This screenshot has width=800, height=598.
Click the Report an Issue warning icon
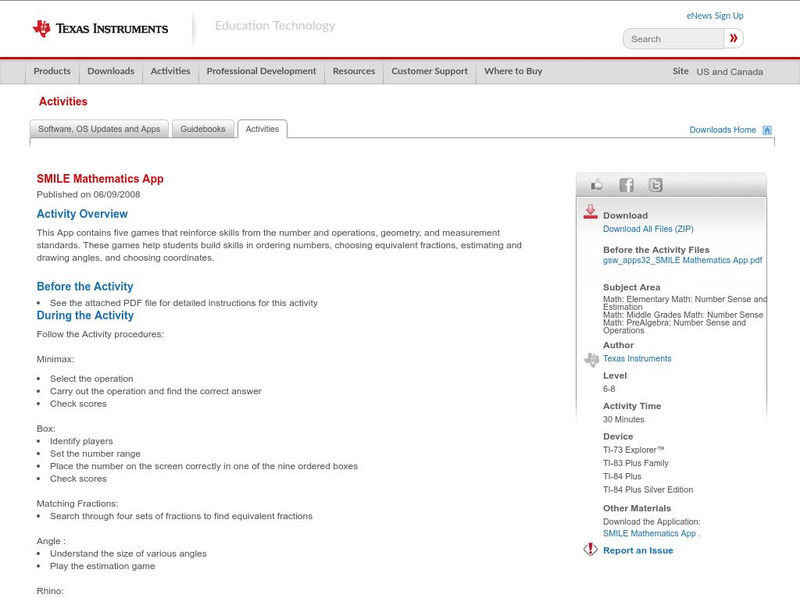pyautogui.click(x=591, y=549)
